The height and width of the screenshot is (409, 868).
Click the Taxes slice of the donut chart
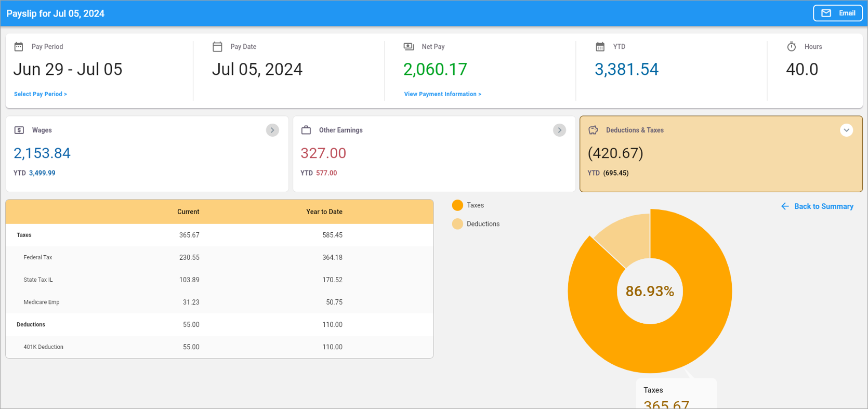tap(691, 333)
